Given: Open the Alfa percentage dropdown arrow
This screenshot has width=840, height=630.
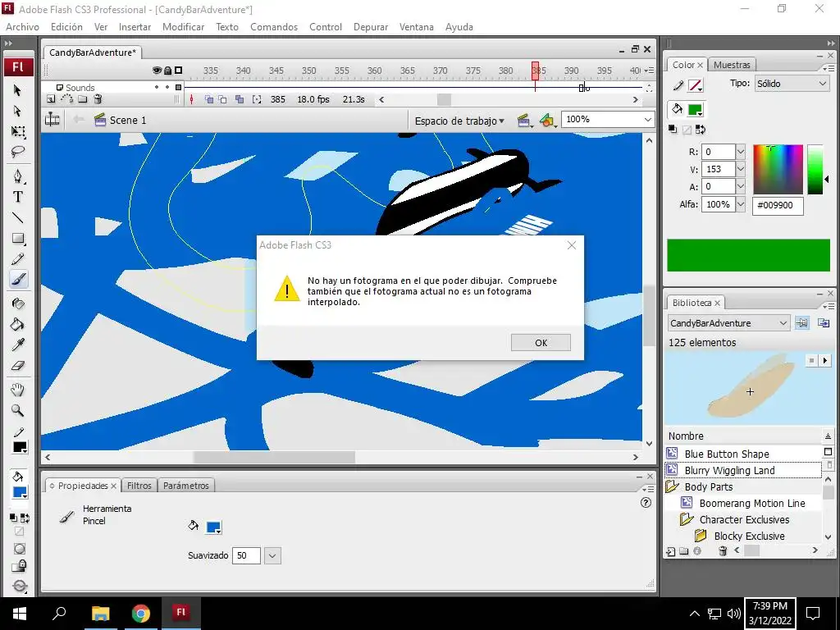Looking at the screenshot, I should pyautogui.click(x=741, y=204).
